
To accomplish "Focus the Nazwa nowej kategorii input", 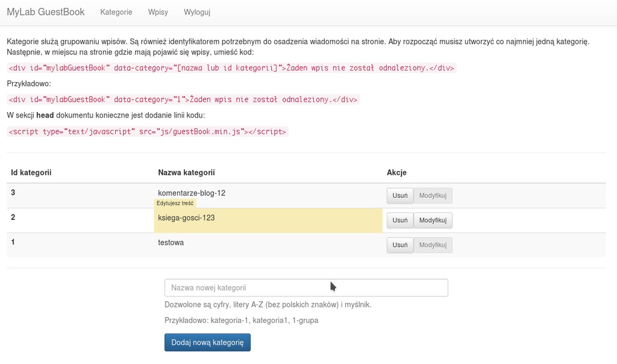I will [x=306, y=287].
